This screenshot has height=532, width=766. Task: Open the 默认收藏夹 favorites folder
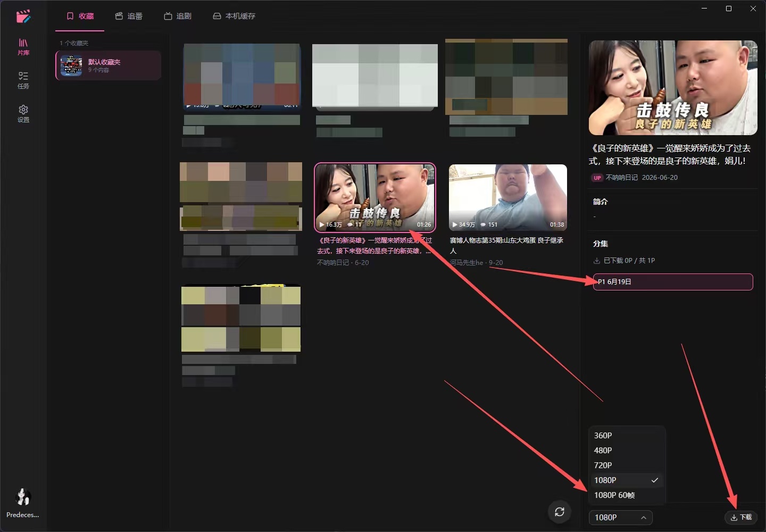109,65
